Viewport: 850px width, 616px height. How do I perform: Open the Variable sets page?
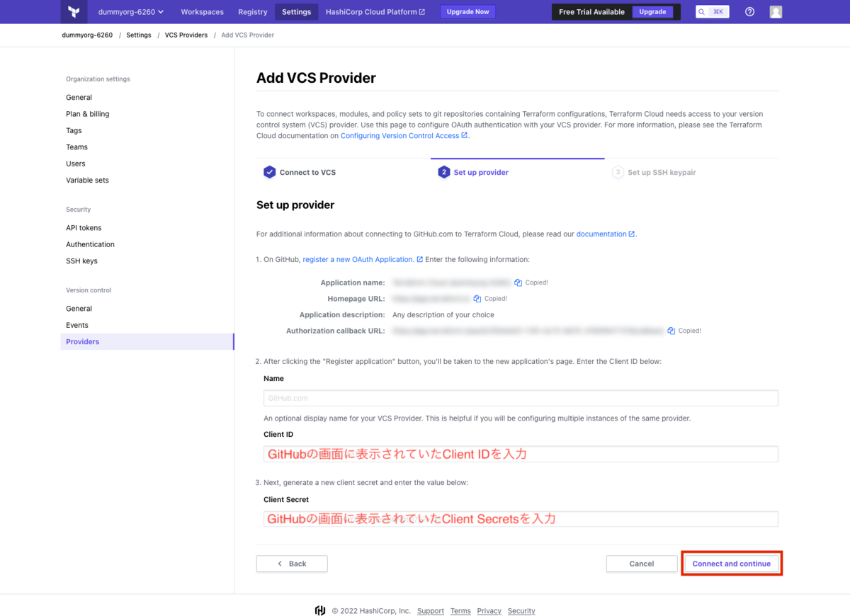coord(88,181)
